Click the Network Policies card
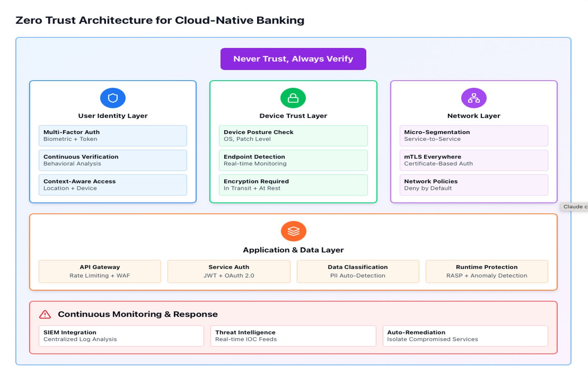Viewport: 588px width, 378px height. pos(474,185)
